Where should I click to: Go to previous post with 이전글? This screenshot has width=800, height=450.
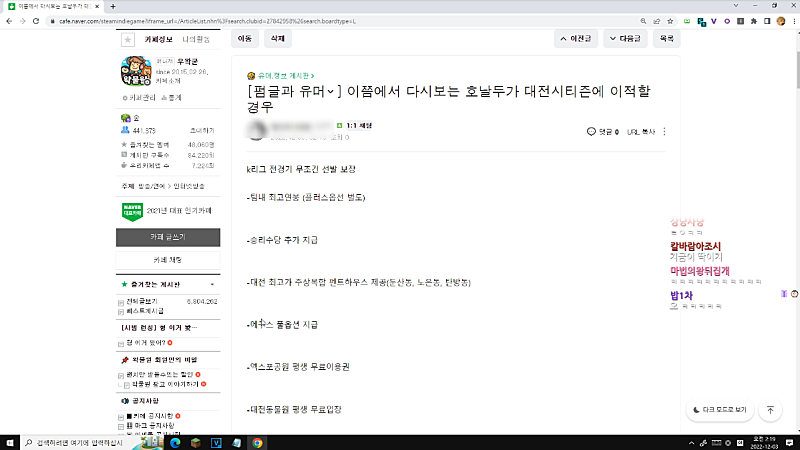[x=576, y=39]
